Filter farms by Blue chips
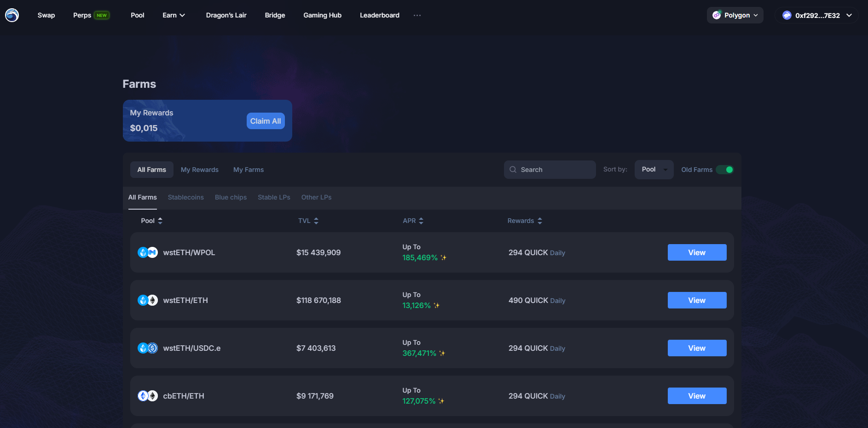Viewport: 868px width, 428px height. (231, 197)
